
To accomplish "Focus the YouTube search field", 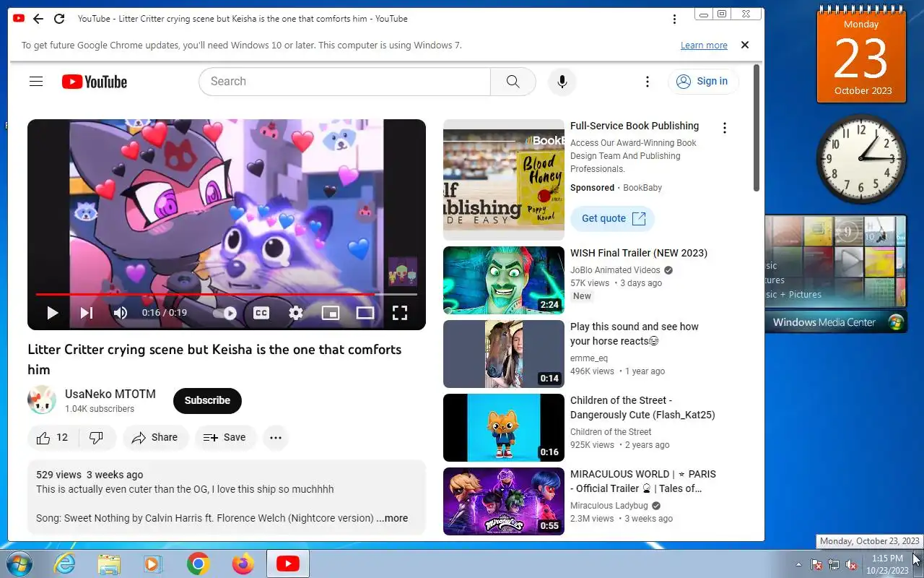I will [x=344, y=82].
